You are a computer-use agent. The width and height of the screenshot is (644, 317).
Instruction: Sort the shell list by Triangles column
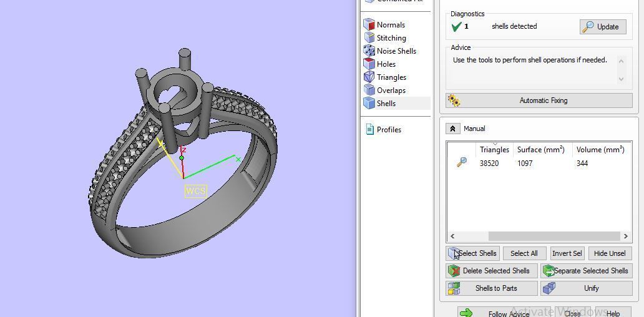pos(494,150)
